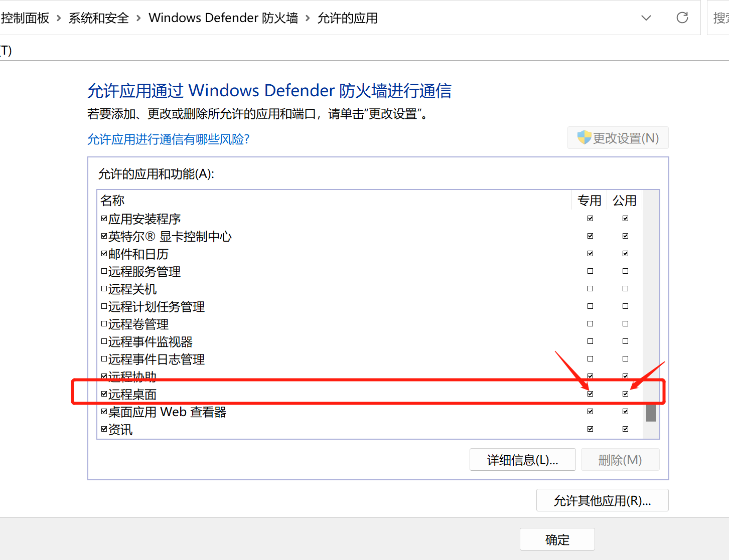
Task: Click the 删除(M) button
Action: click(620, 460)
